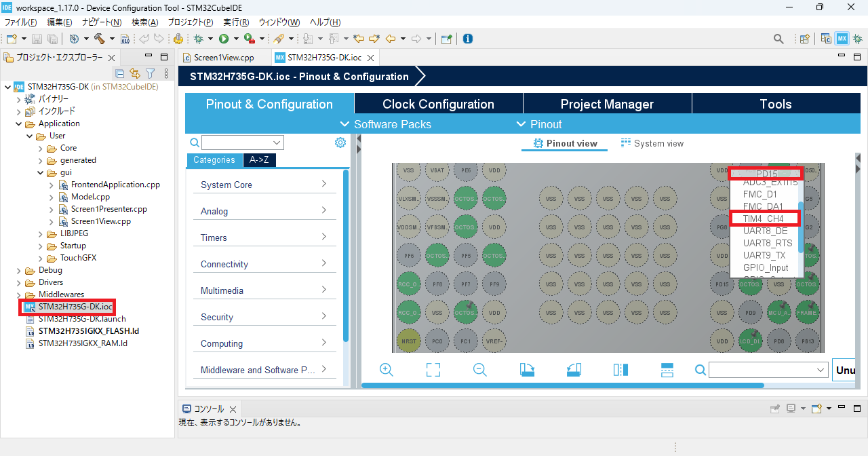Open the ウィンドウ(W) menu
This screenshot has width=868, height=456.
[x=279, y=22]
